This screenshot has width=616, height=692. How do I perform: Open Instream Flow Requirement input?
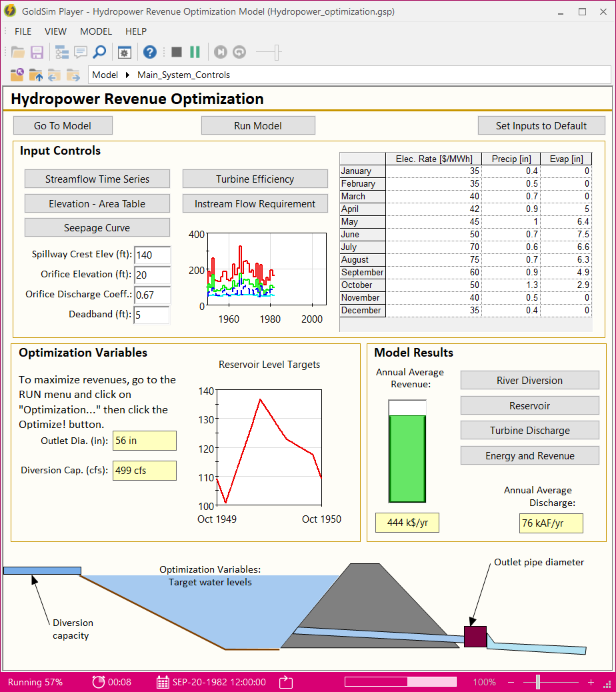coord(255,204)
